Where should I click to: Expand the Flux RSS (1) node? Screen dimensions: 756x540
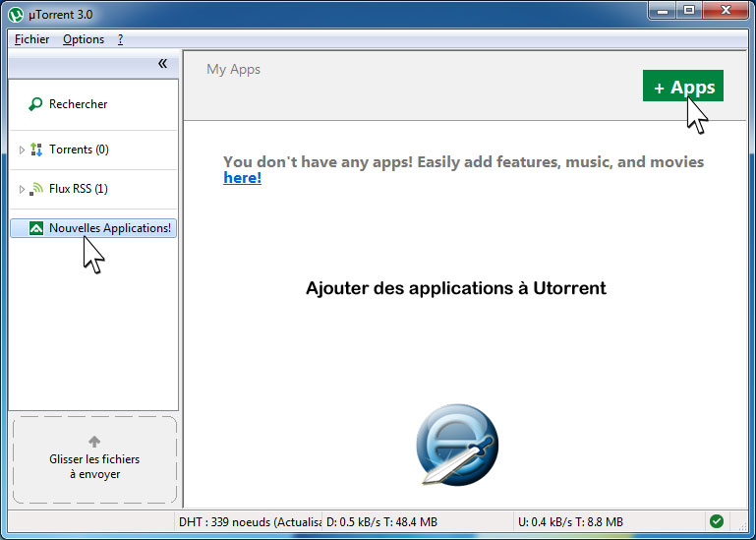click(22, 189)
